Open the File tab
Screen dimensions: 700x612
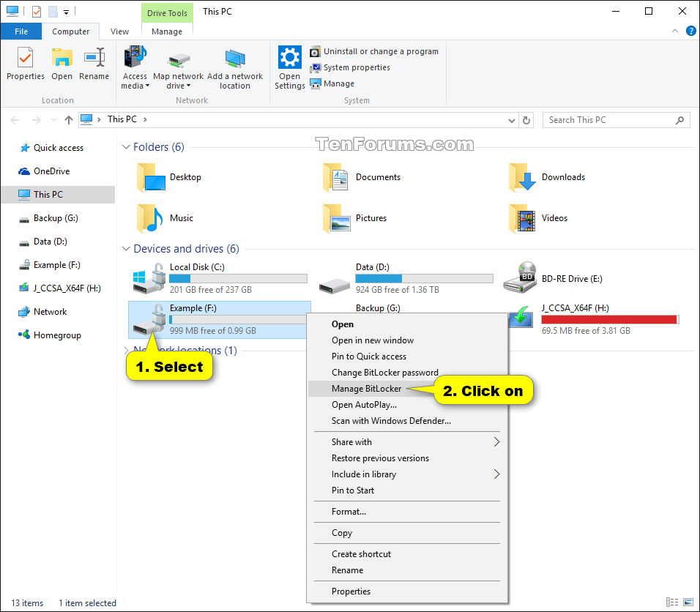(21, 31)
